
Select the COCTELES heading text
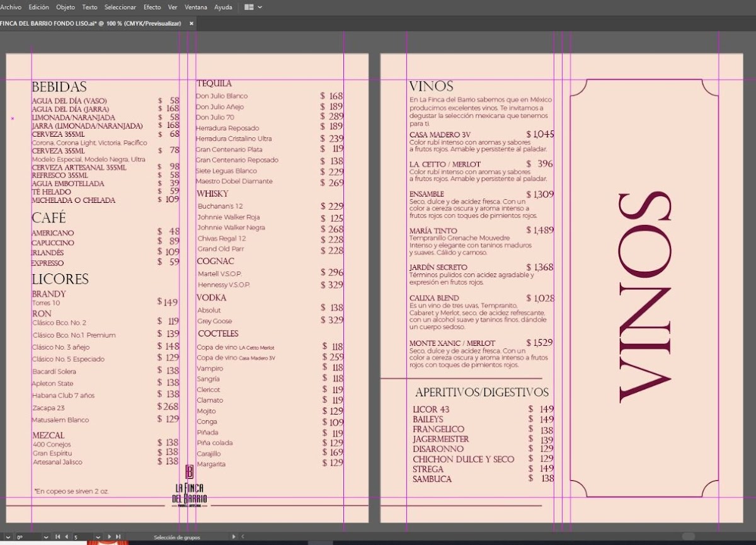[x=218, y=333]
